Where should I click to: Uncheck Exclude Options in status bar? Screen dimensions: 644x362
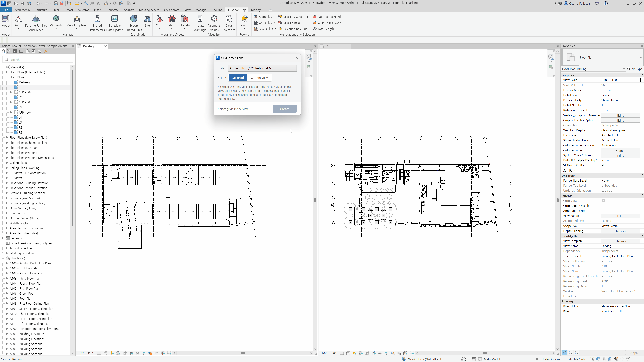click(537, 359)
